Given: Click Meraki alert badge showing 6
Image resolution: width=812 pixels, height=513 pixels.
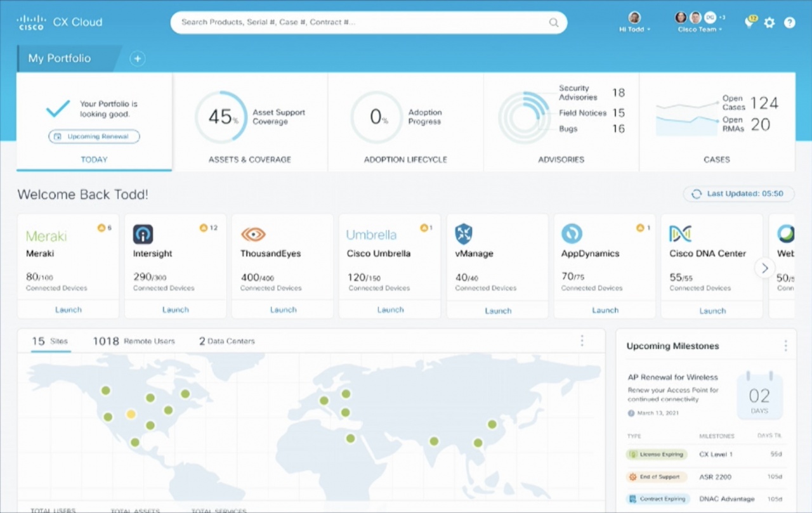Looking at the screenshot, I should click(105, 228).
